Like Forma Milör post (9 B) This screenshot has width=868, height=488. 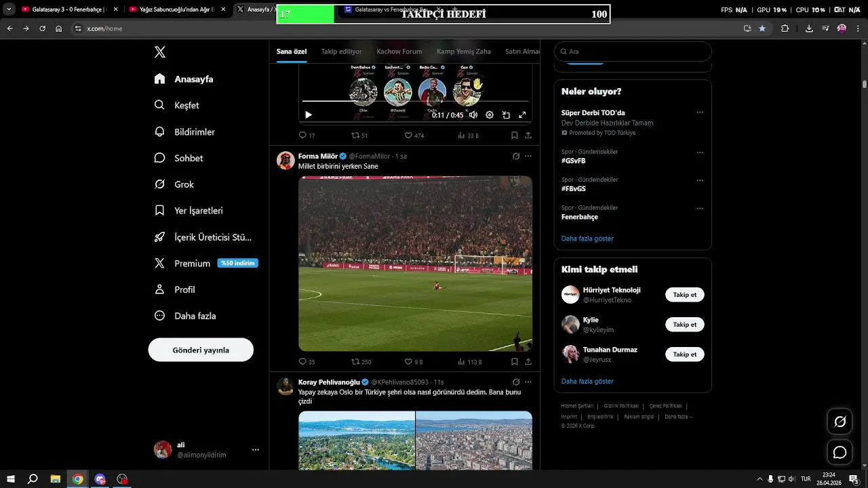[x=414, y=362]
